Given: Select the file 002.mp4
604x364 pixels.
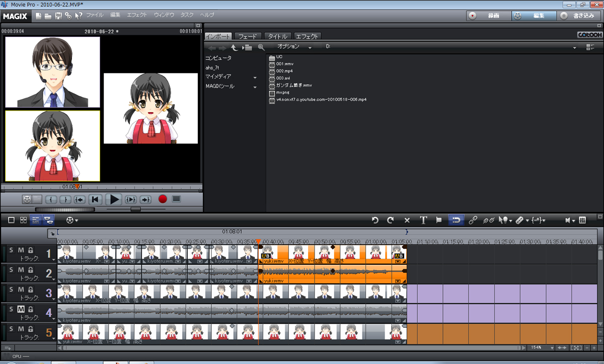Looking at the screenshot, I should (284, 71).
